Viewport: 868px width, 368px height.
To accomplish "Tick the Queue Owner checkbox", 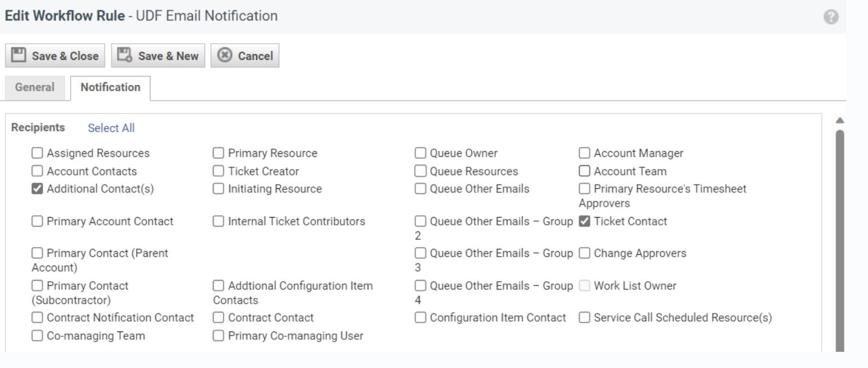I will point(421,153).
